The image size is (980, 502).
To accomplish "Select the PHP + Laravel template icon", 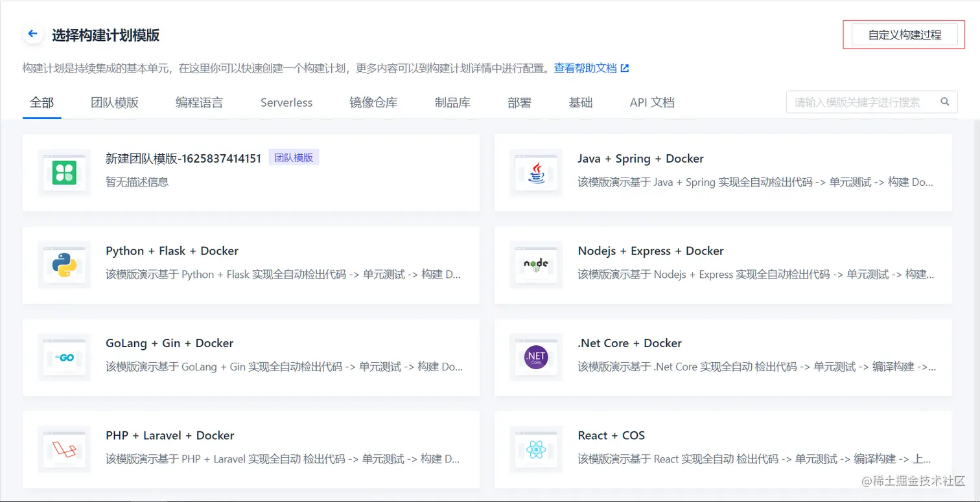I will tap(64, 450).
